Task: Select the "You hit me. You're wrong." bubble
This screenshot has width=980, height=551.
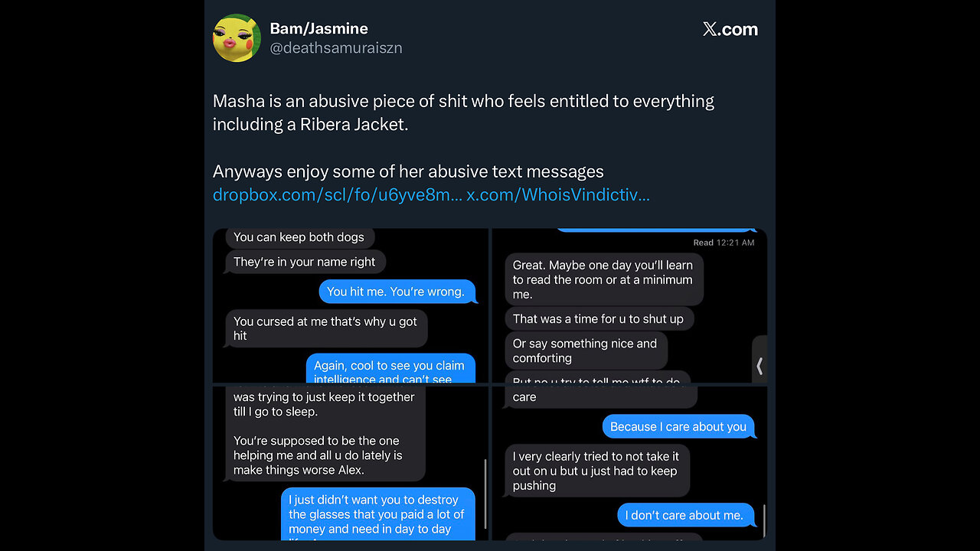Action: click(x=396, y=292)
